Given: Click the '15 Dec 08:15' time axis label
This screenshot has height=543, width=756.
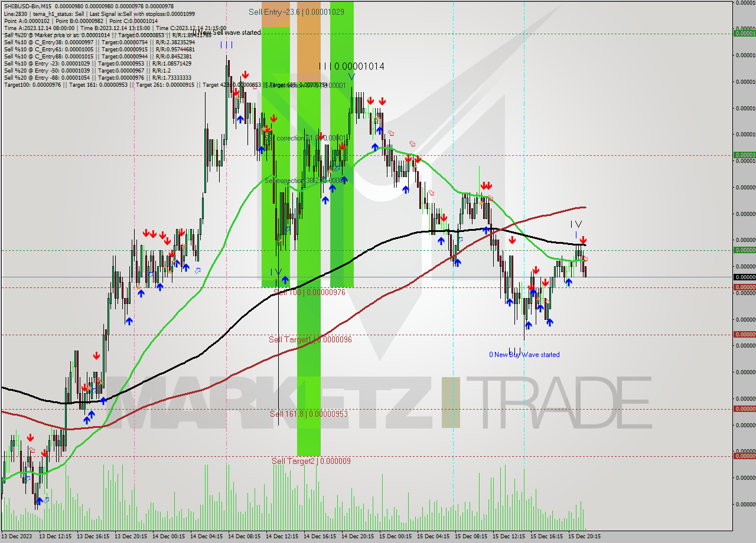Looking at the screenshot, I should [x=471, y=537].
